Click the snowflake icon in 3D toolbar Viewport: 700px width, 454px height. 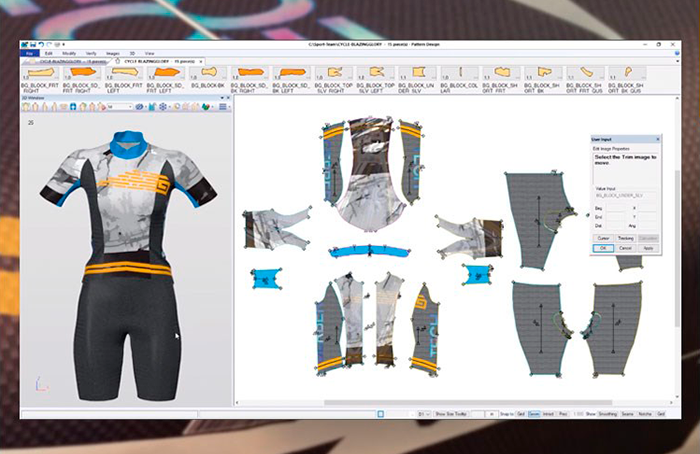pyautogui.click(x=162, y=107)
